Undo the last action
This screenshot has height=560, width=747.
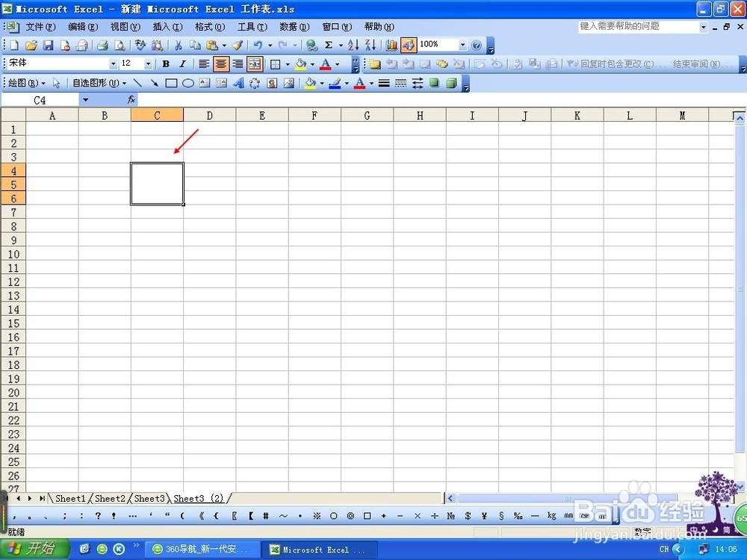[x=258, y=46]
